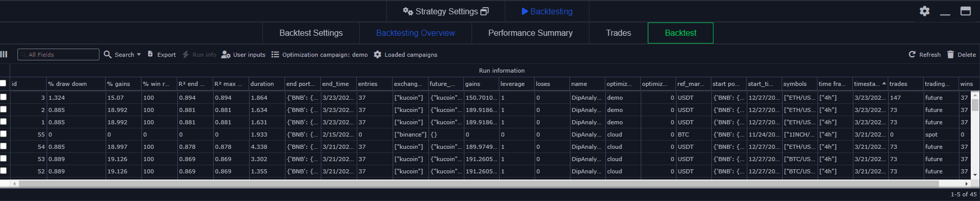Sort by % draw down column
The height and width of the screenshot is (201, 980).
click(x=75, y=84)
